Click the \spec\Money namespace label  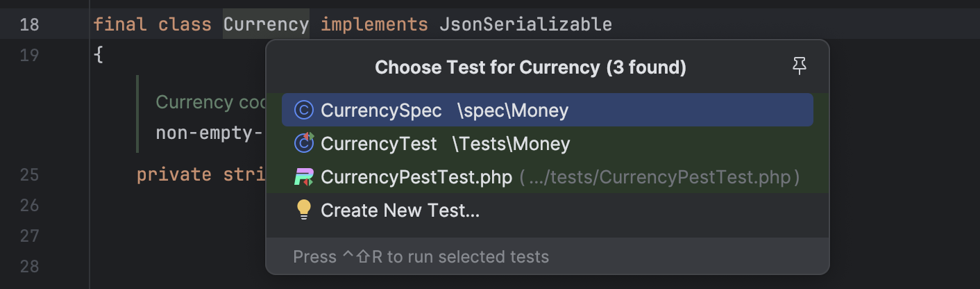click(x=512, y=110)
